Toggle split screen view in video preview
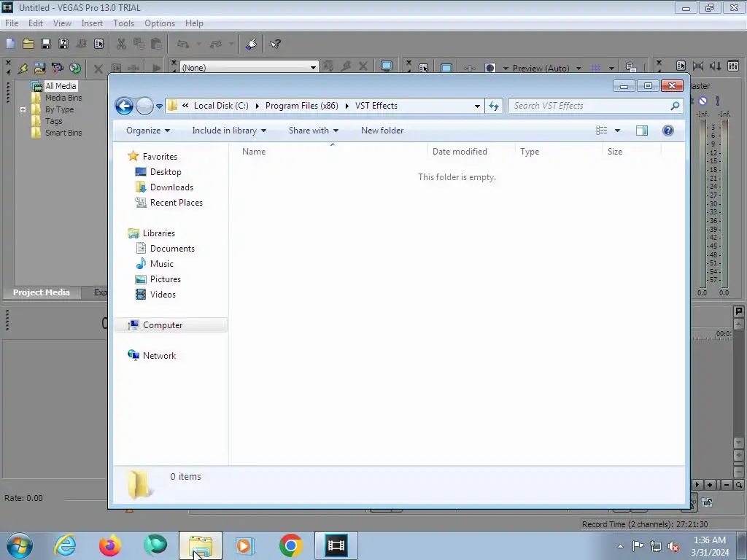747x560 pixels. 490,68
